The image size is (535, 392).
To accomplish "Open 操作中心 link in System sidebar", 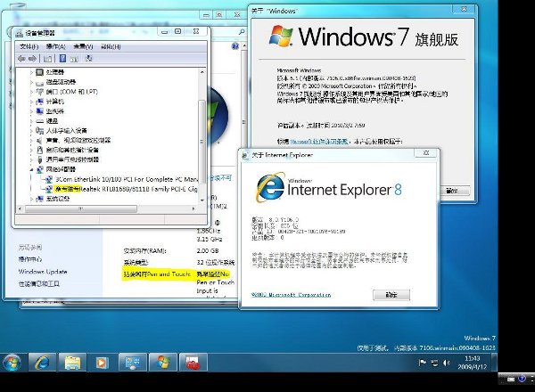I will (x=30, y=259).
